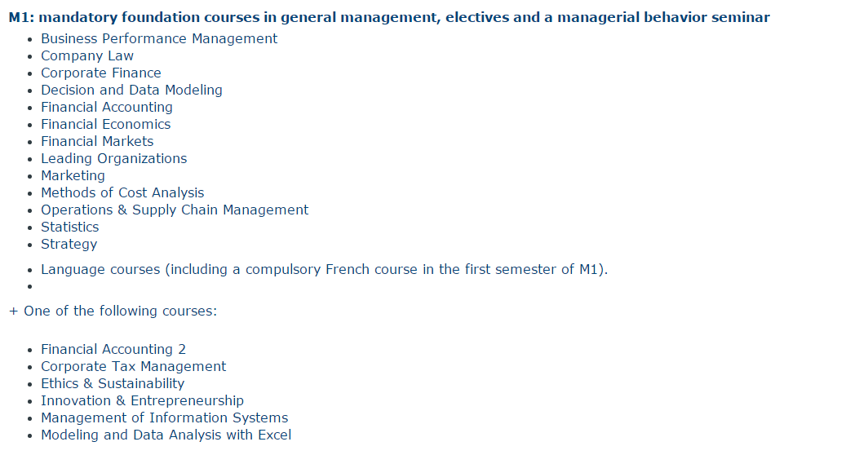
Task: Select the Statistics course
Action: click(70, 227)
